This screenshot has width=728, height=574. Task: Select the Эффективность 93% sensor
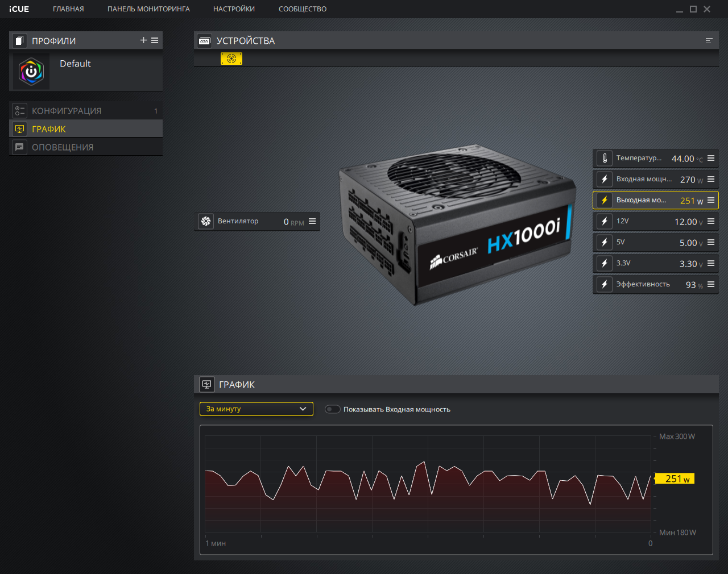pyautogui.click(x=656, y=284)
